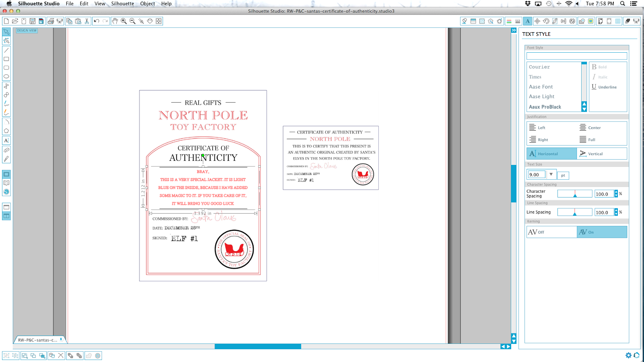Open a file using the folder icon

tap(15, 21)
